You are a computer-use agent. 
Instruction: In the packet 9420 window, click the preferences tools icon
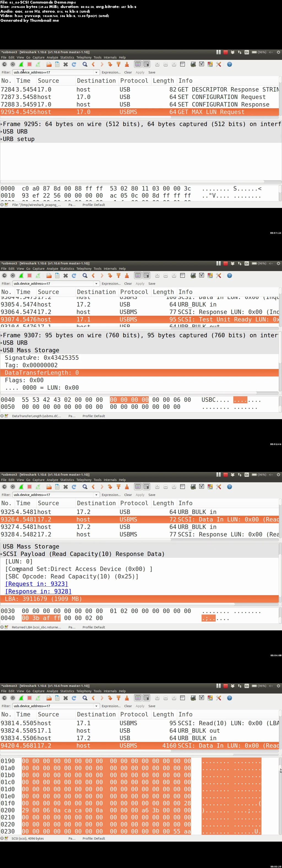point(219,698)
